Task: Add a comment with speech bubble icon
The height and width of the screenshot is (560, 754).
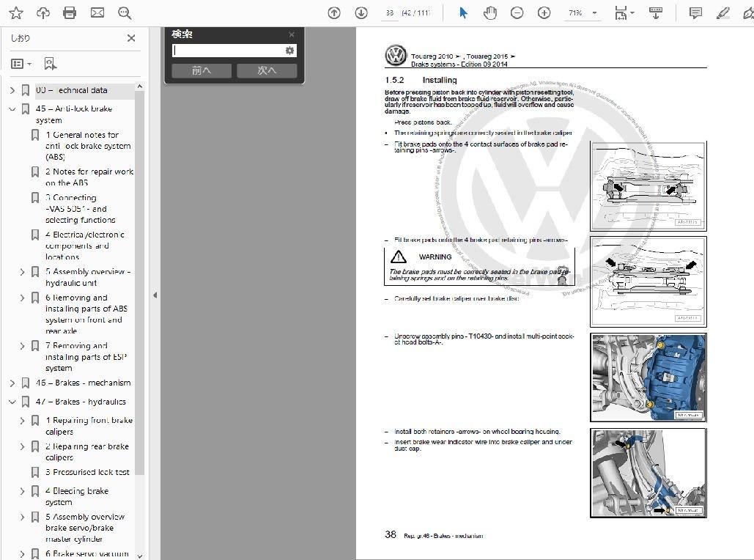Action: click(695, 13)
